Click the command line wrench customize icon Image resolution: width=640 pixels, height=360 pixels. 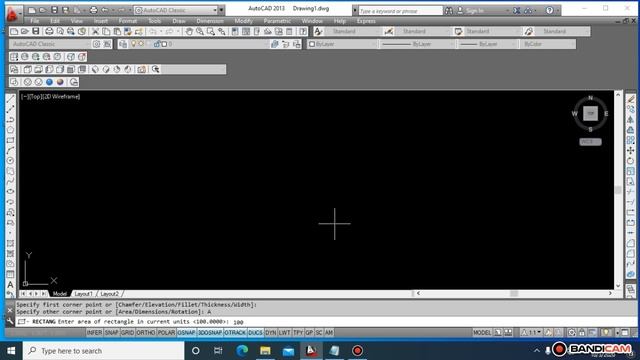[10, 322]
